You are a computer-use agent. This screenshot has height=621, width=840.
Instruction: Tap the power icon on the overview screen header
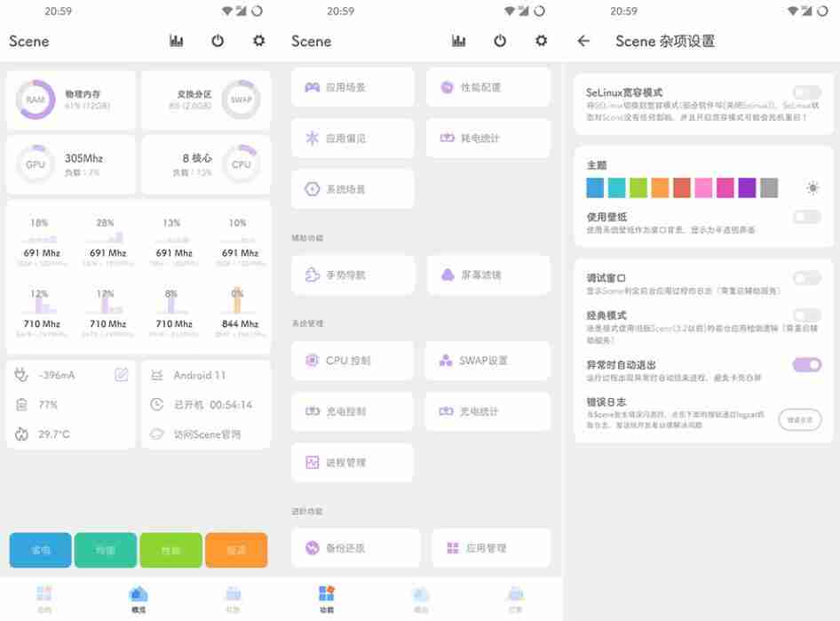(x=218, y=41)
